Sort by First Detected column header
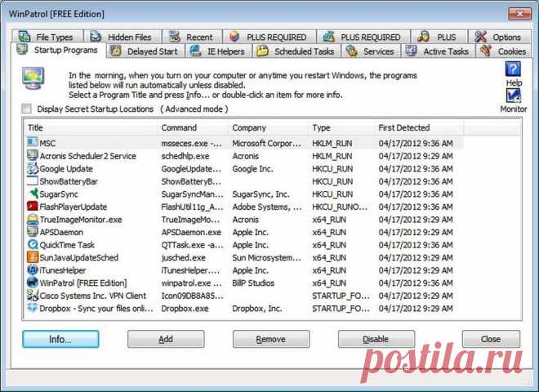The width and height of the screenshot is (539, 392). [419, 127]
